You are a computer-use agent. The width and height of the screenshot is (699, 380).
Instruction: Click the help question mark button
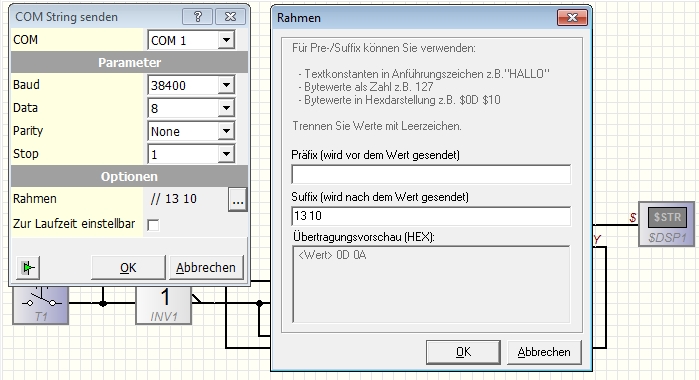click(x=197, y=17)
